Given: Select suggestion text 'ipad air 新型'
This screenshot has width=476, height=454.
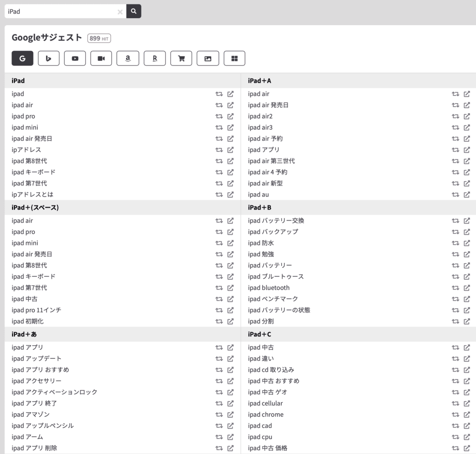Looking at the screenshot, I should (x=265, y=183).
